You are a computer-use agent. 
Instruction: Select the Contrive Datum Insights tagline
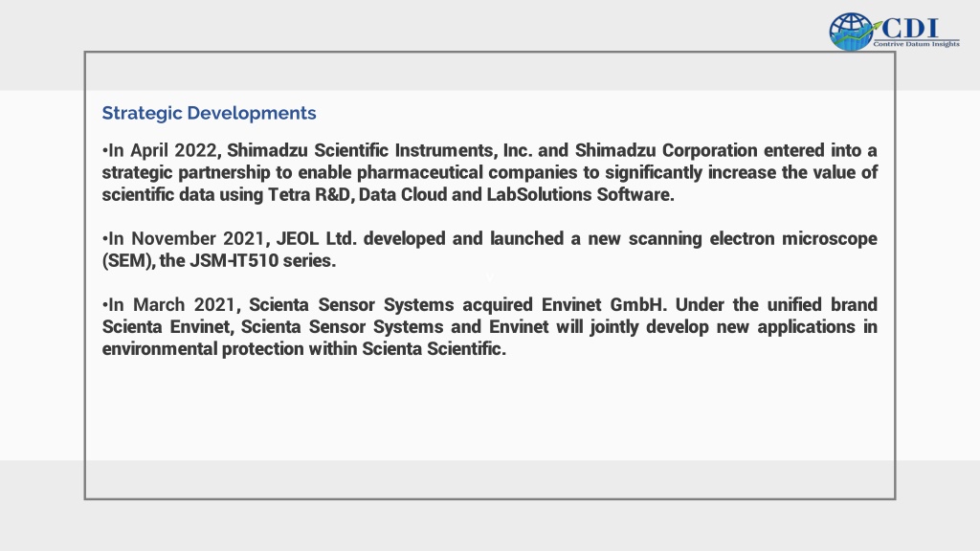(x=916, y=44)
